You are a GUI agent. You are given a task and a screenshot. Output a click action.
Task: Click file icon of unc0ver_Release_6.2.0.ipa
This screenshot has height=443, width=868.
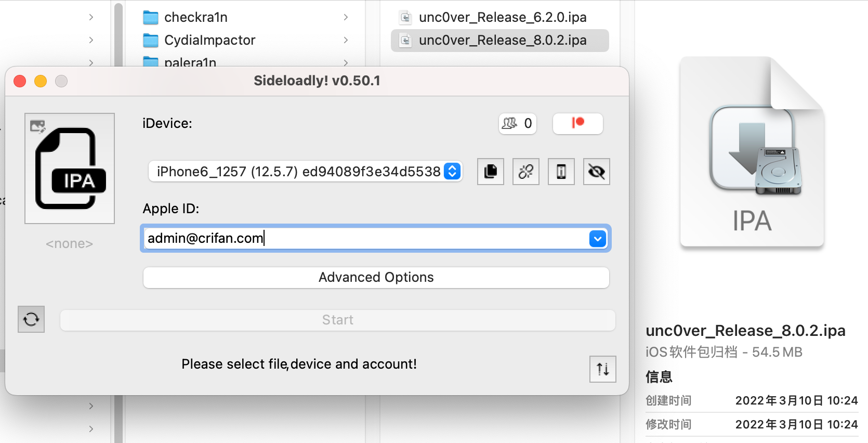point(406,18)
